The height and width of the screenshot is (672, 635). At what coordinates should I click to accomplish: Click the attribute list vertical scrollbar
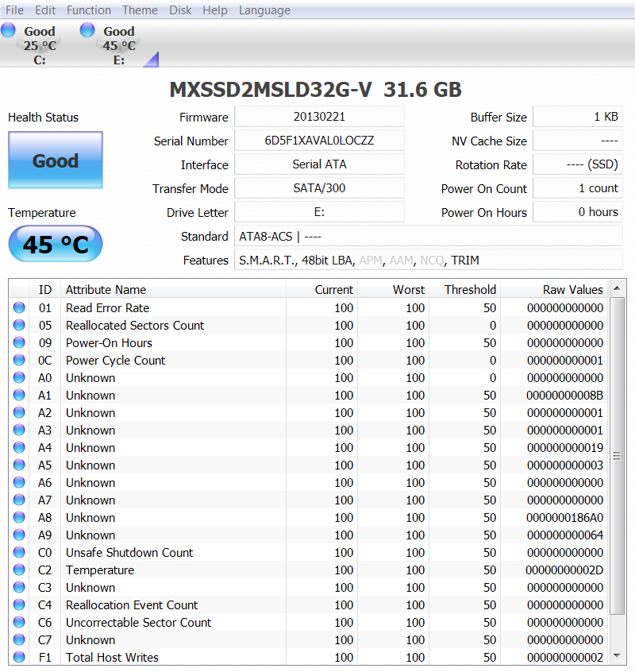619,461
